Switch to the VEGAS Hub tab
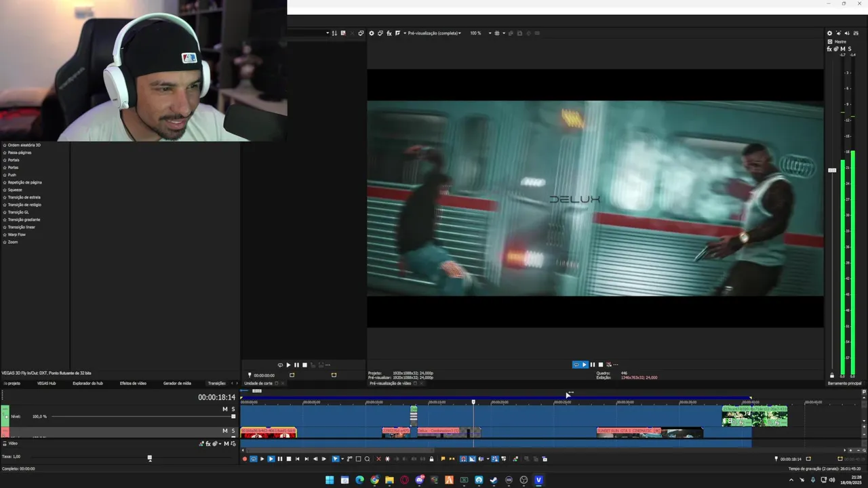 click(47, 383)
